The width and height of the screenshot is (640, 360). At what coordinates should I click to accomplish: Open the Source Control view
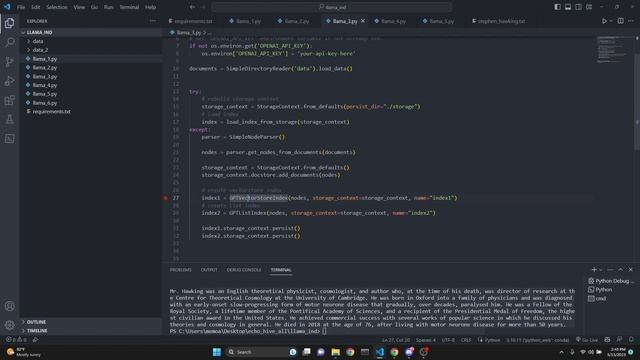(9, 61)
